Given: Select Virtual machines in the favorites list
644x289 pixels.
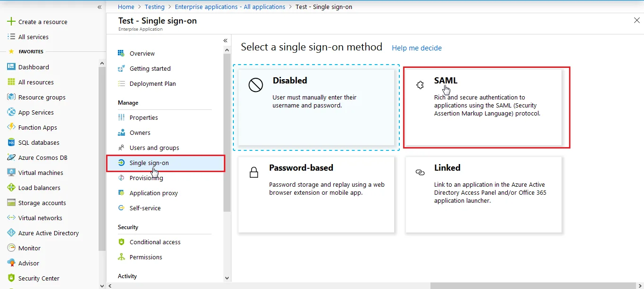Looking at the screenshot, I should tap(40, 173).
